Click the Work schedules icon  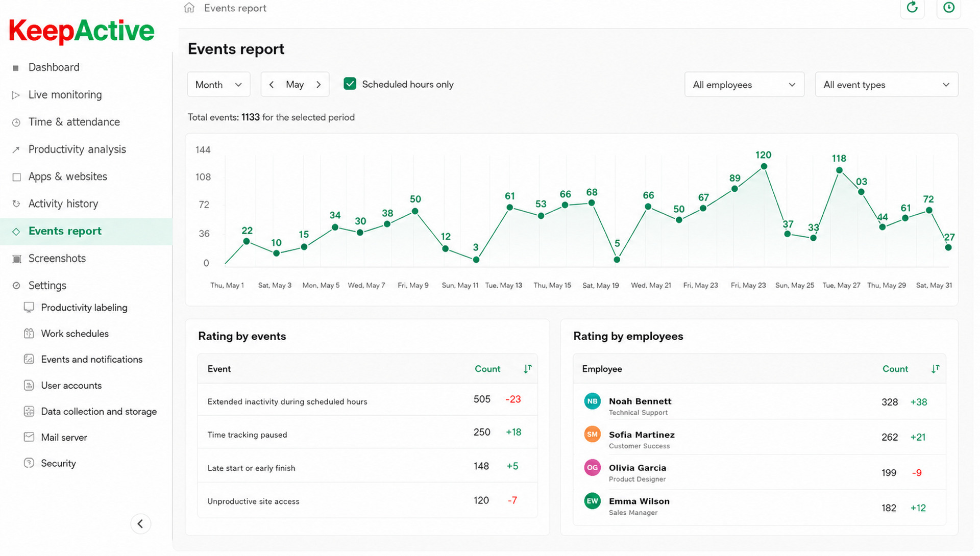click(x=29, y=334)
